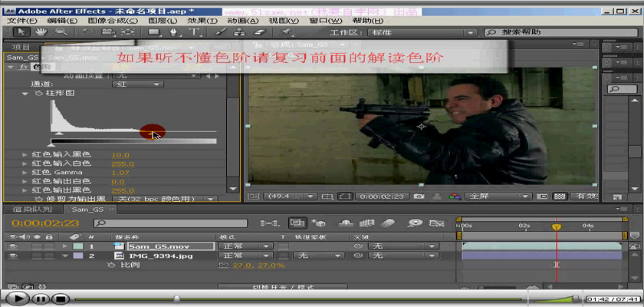Collapse the 柱形图 histogram section
Image resolution: width=644 pixels, height=307 pixels.
coord(25,94)
